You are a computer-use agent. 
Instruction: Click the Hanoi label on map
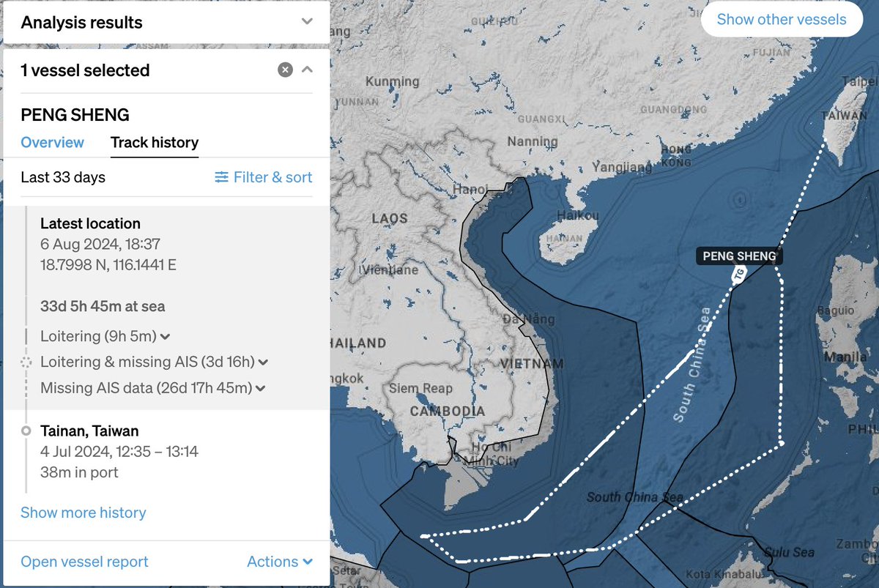click(x=470, y=190)
